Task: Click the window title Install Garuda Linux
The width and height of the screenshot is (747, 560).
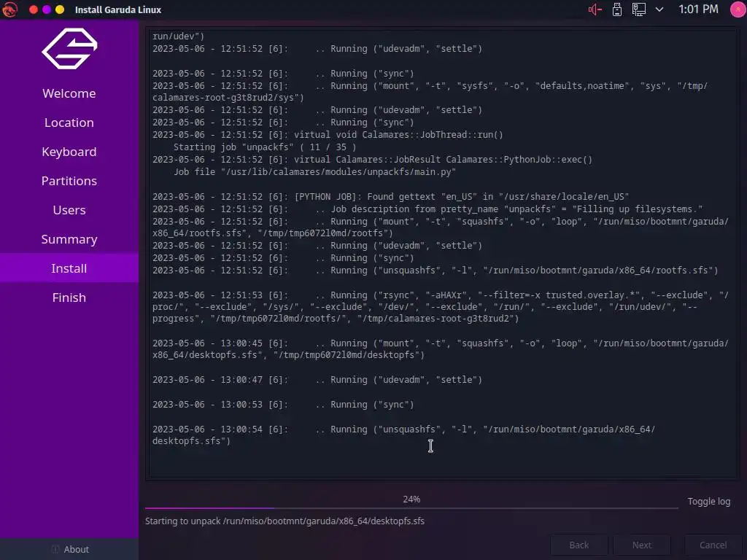Action: coord(118,9)
